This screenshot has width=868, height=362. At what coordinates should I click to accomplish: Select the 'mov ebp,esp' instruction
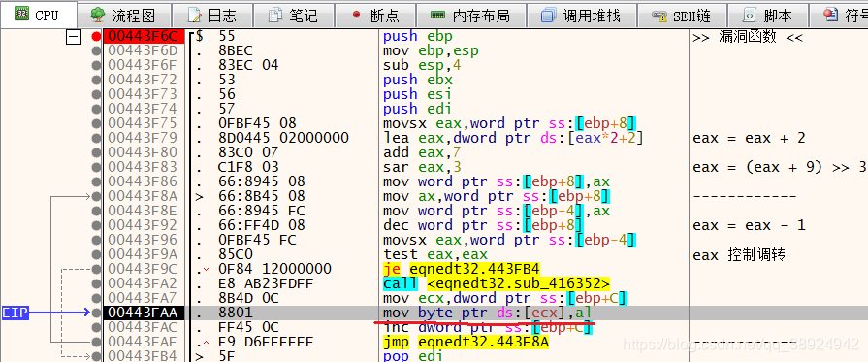pyautogui.click(x=431, y=51)
